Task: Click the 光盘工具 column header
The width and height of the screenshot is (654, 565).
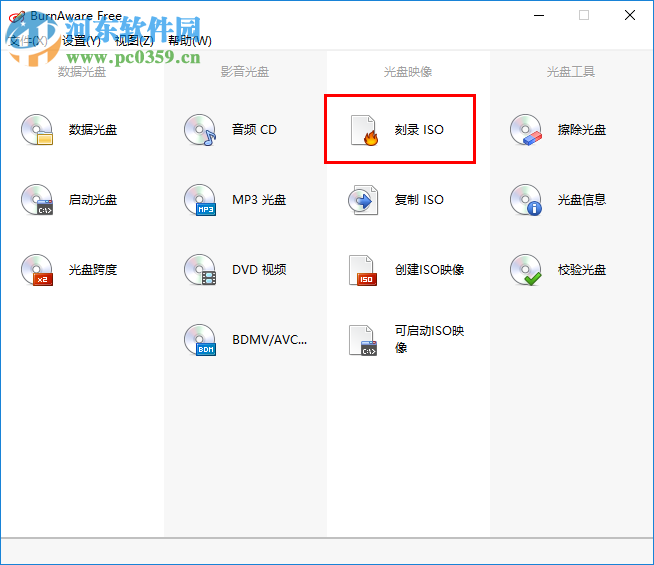Action: pyautogui.click(x=571, y=72)
